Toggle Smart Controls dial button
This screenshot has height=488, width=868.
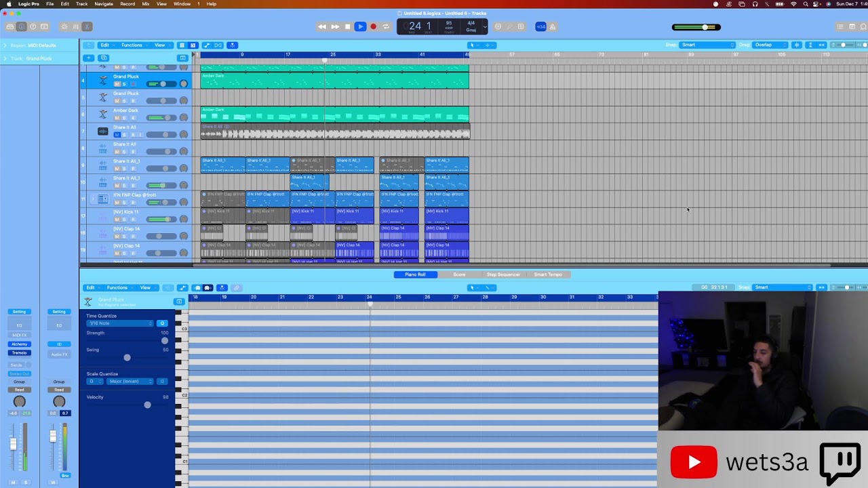(x=64, y=27)
